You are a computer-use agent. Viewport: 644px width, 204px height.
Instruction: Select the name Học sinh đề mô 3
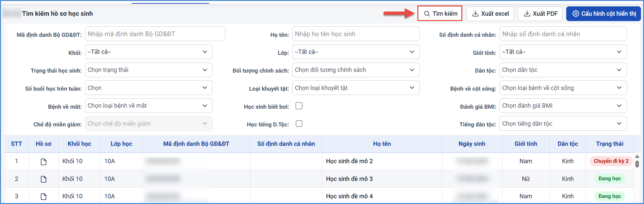click(x=349, y=179)
